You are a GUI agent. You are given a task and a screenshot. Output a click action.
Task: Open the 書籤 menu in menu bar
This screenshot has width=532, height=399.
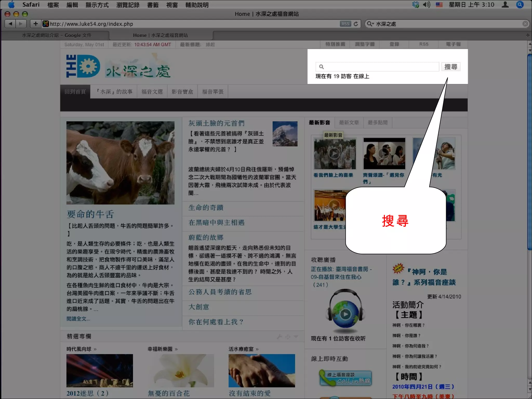tap(153, 5)
